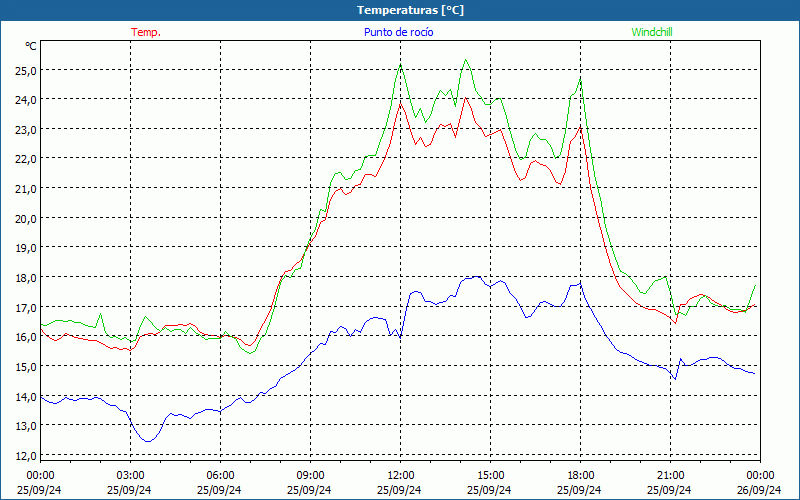Click the green Windchill peak near 14:00

[x=465, y=60]
